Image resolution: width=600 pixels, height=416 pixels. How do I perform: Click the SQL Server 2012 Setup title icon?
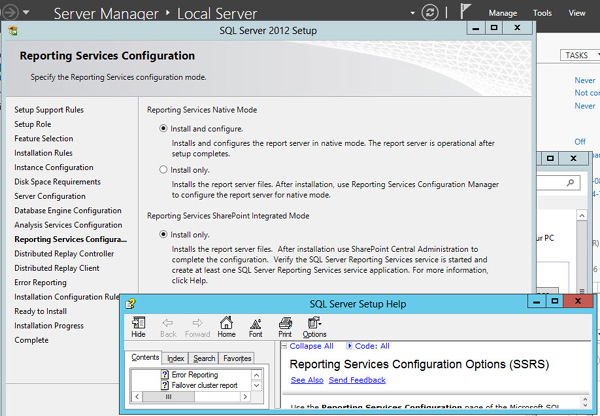[13, 30]
